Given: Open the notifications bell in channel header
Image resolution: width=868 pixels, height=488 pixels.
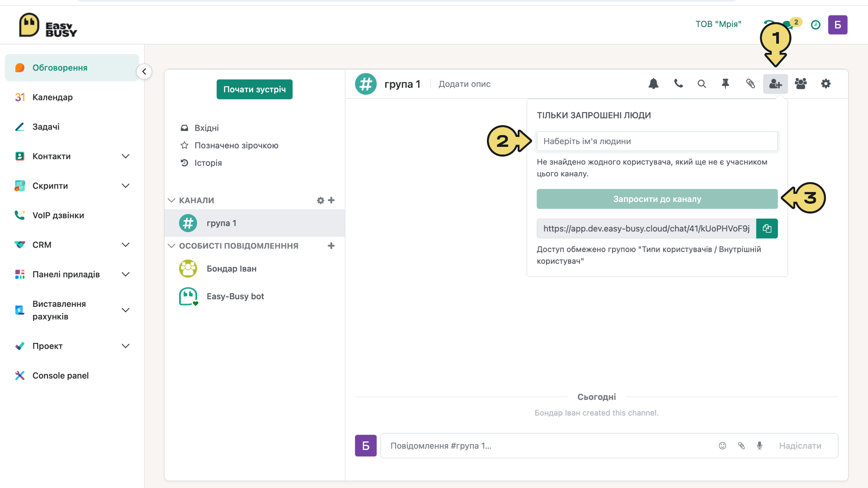Looking at the screenshot, I should click(x=653, y=84).
